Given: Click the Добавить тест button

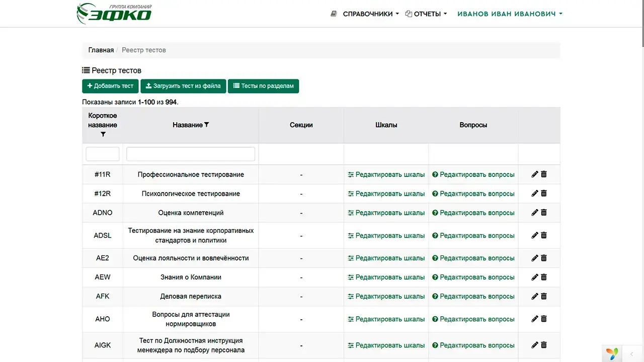Looking at the screenshot, I should point(110,86).
